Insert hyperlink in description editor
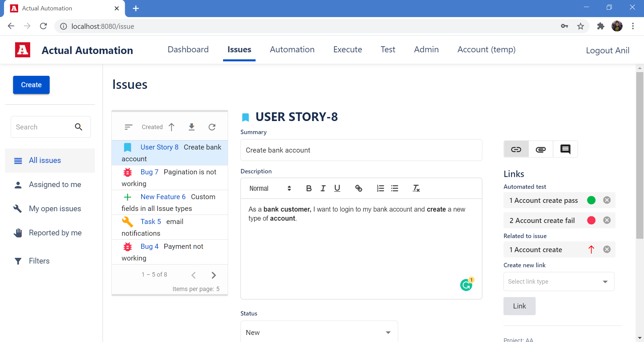The height and width of the screenshot is (342, 644). (x=359, y=188)
